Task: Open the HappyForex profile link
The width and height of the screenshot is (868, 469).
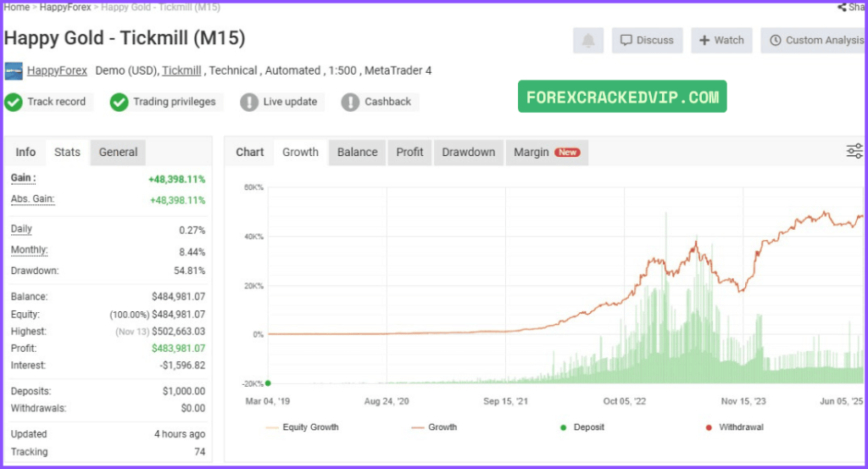Action: [57, 71]
